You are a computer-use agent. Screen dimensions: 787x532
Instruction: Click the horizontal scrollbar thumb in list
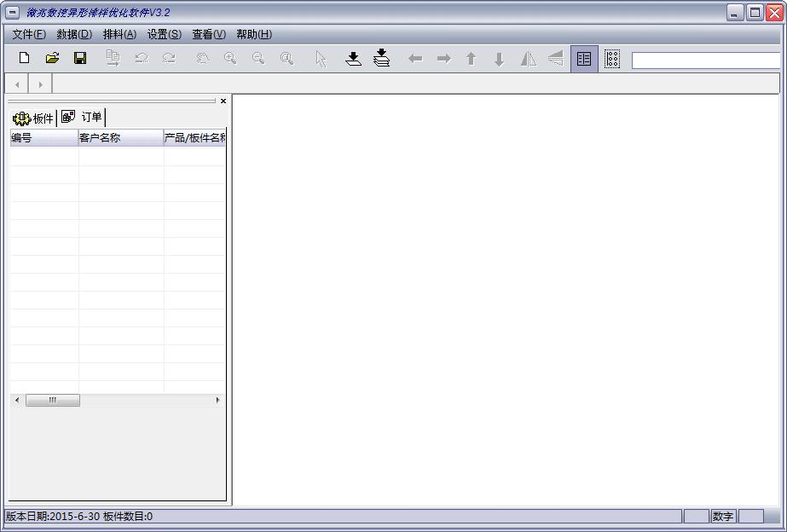point(52,400)
